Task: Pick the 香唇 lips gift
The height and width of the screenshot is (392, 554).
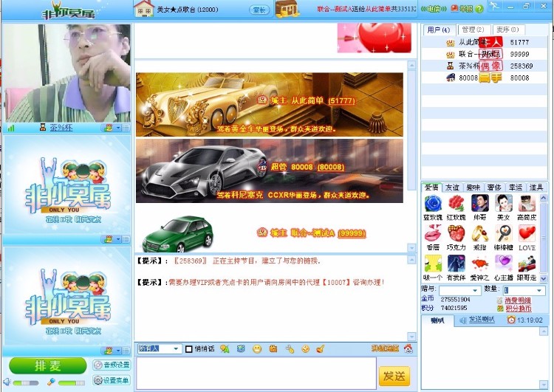Action: [433, 234]
